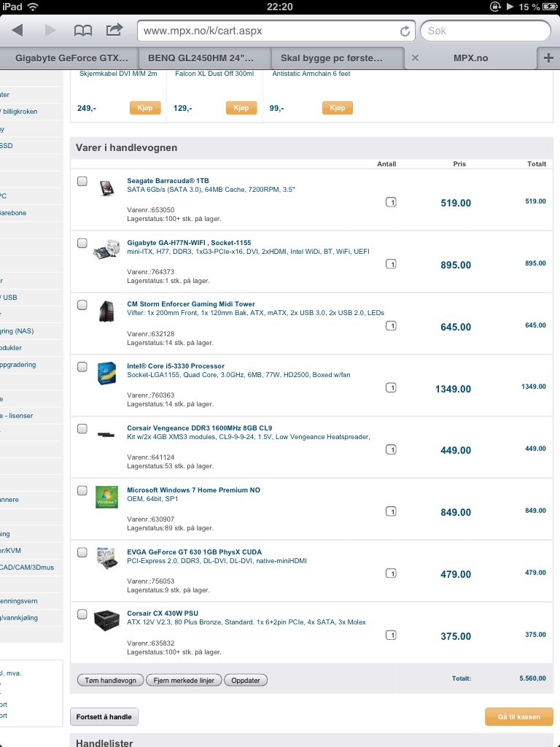Click the CAD/CAM/3Dmus sidebar link
This screenshot has height=747, width=560.
(27, 568)
